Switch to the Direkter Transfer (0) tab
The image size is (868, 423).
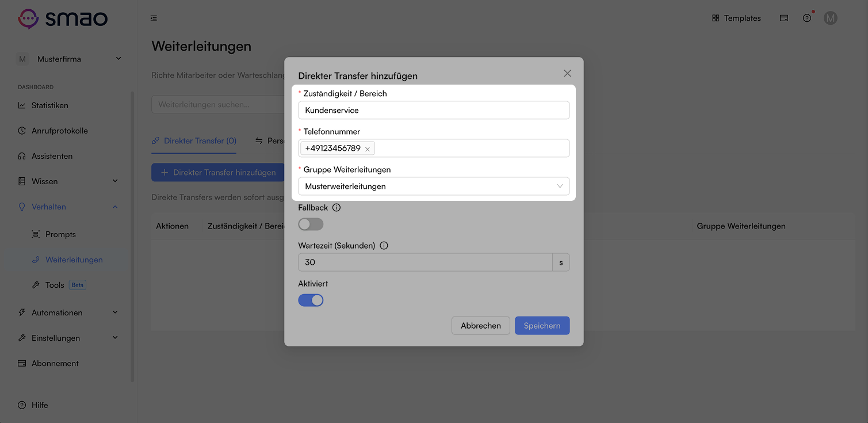click(x=194, y=140)
